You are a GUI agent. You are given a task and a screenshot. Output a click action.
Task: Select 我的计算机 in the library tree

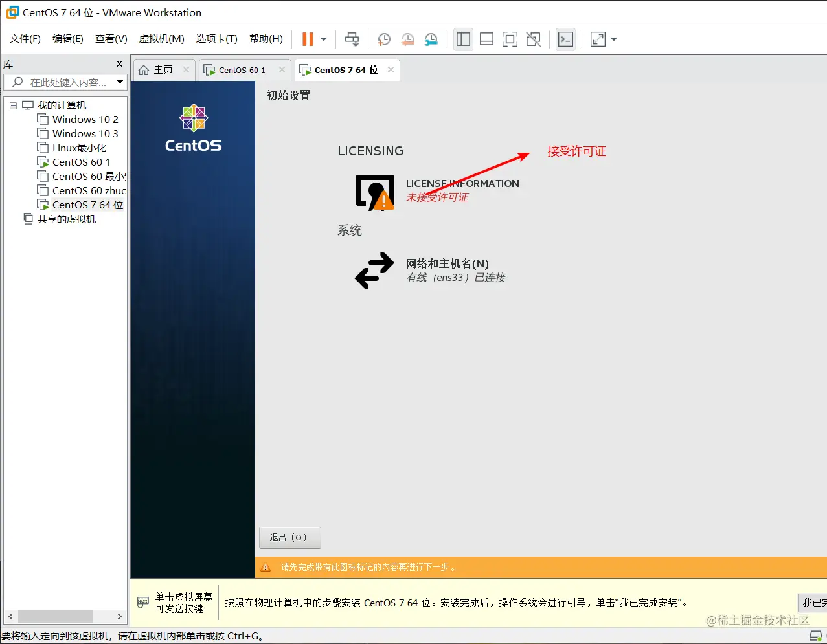click(62, 105)
